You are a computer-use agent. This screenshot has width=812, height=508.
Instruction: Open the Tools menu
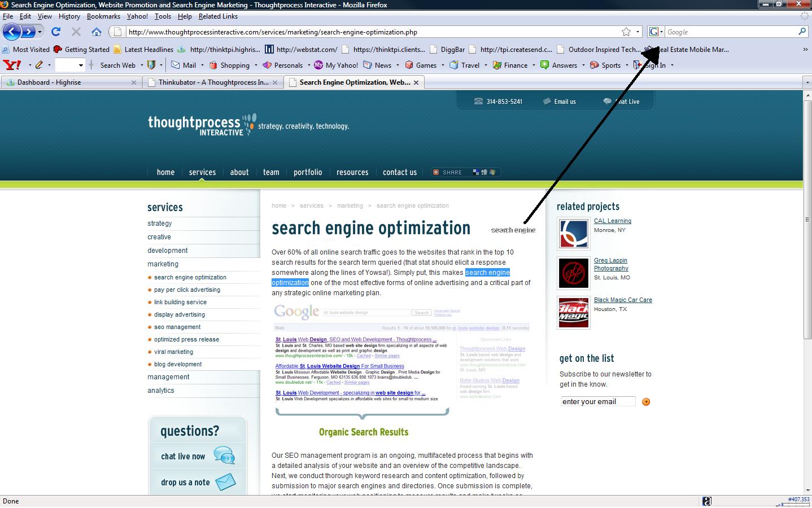[x=163, y=16]
